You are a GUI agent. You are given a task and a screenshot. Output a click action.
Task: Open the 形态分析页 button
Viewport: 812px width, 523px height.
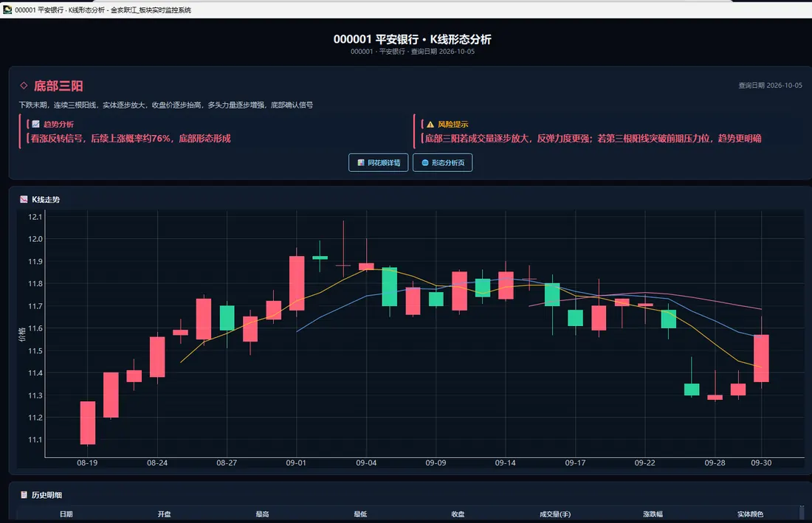pos(443,162)
